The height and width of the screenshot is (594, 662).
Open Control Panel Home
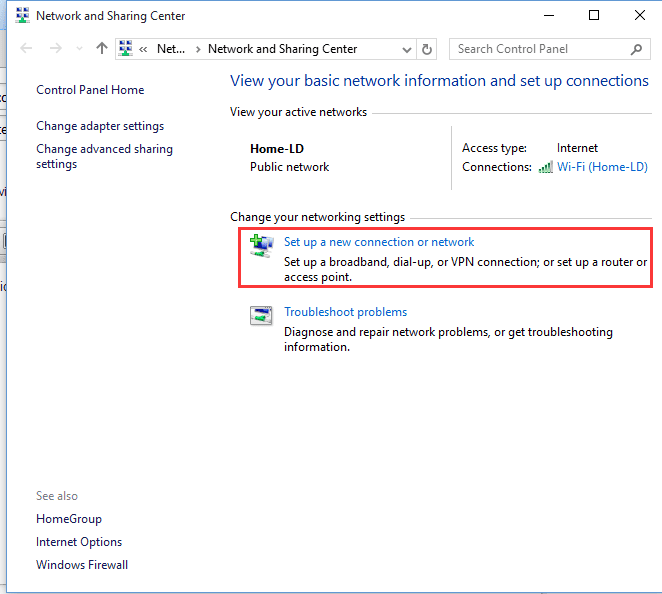point(90,90)
